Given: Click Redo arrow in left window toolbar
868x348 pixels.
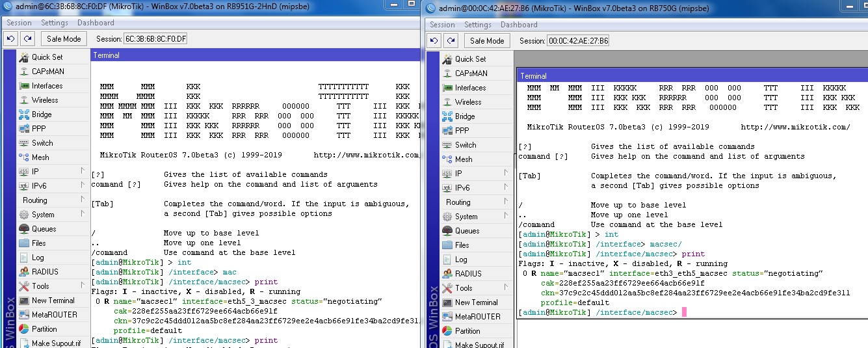Looking at the screenshot, I should [27, 39].
